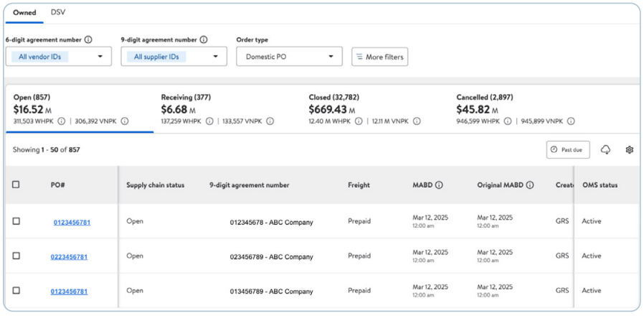The height and width of the screenshot is (316, 644).
Task: Click the OMS status column header
Action: click(600, 185)
